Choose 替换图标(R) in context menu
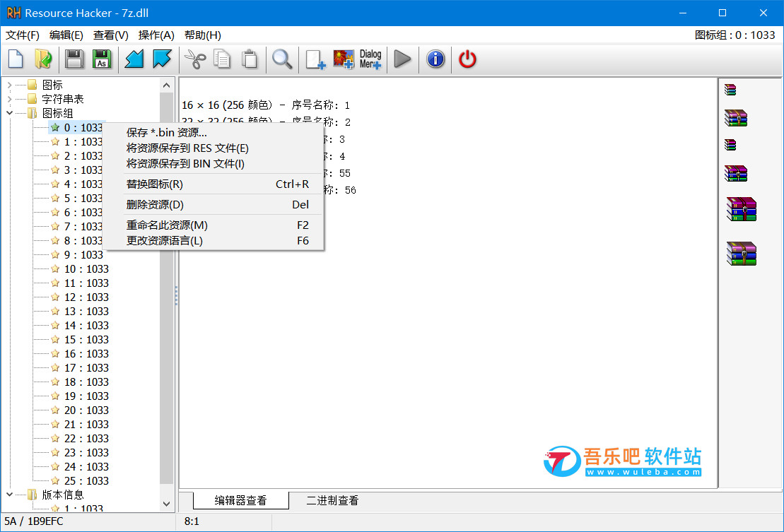This screenshot has width=784, height=532. click(214, 184)
